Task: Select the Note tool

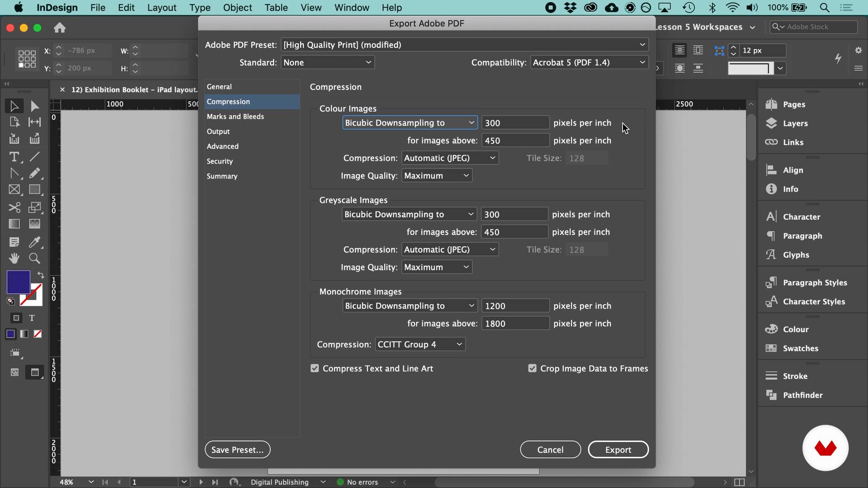Action: click(14, 242)
